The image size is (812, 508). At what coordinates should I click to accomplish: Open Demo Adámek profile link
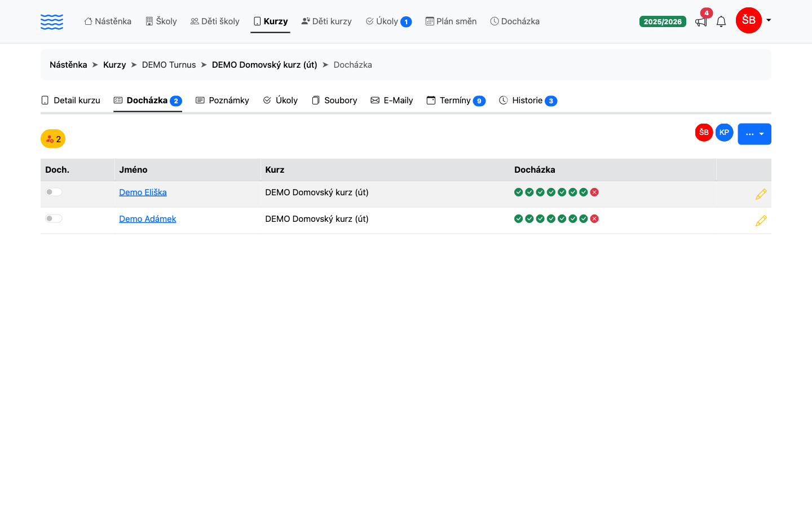pos(148,219)
